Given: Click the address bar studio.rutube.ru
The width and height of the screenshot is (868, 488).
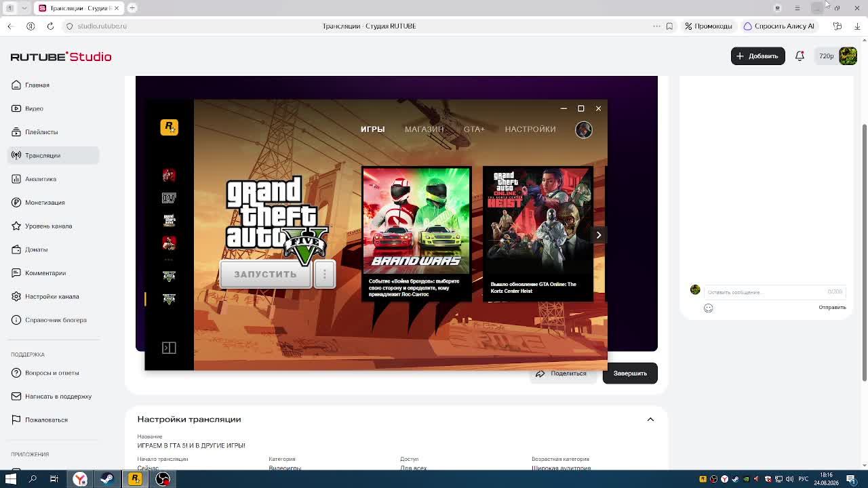Looking at the screenshot, I should tap(102, 26).
